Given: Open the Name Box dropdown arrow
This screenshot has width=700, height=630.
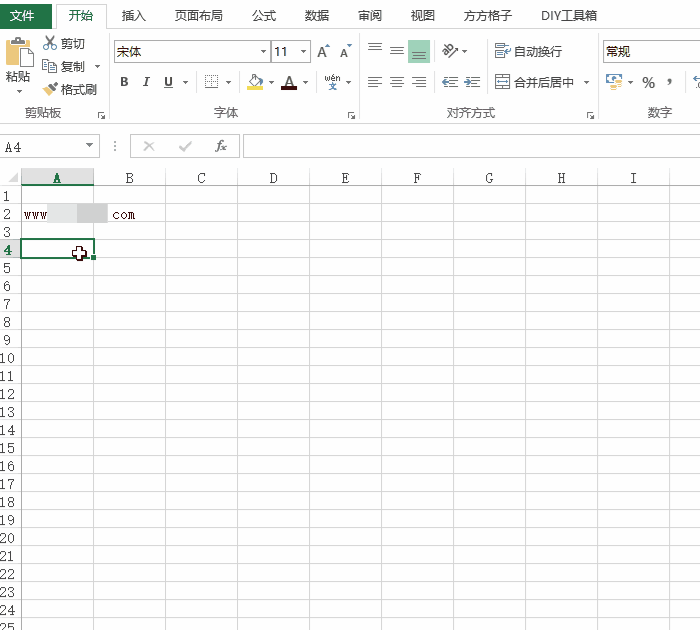Looking at the screenshot, I should [x=89, y=146].
